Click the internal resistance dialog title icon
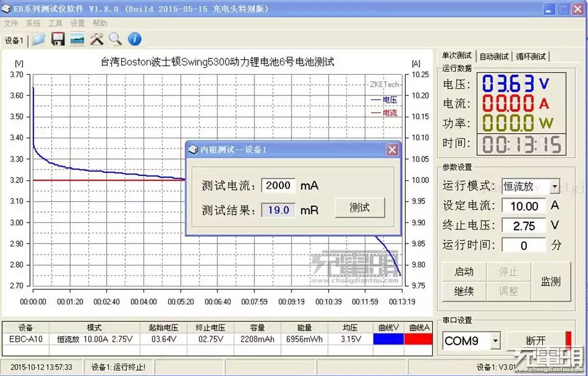 click(x=193, y=150)
